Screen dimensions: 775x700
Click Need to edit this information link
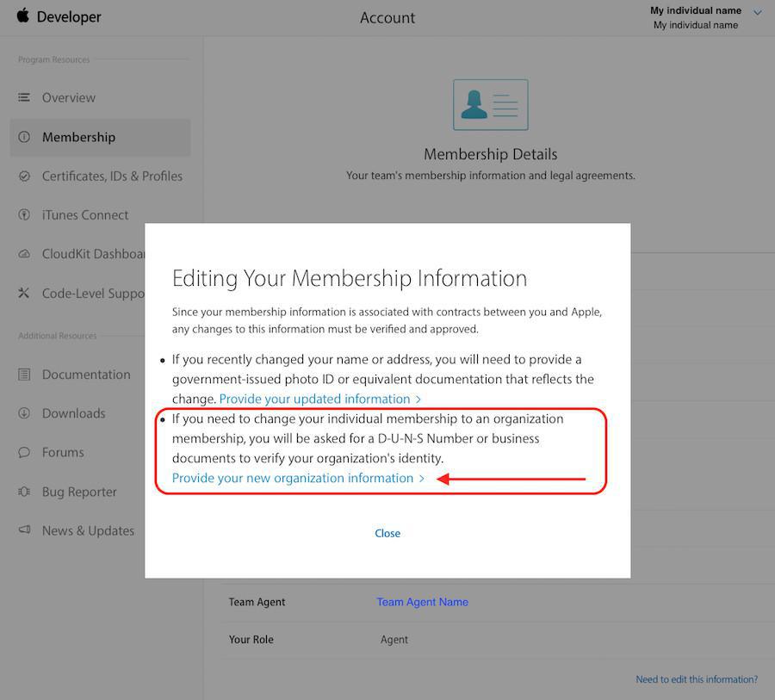point(697,679)
